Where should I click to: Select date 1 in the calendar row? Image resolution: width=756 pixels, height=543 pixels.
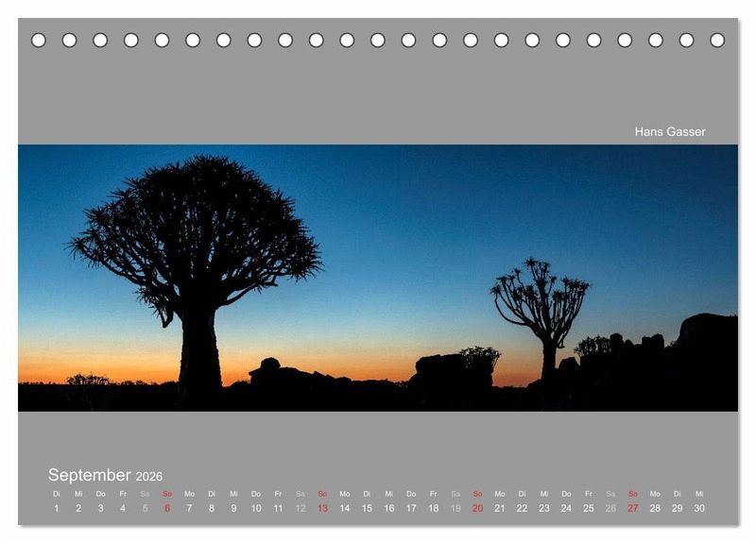point(56,508)
